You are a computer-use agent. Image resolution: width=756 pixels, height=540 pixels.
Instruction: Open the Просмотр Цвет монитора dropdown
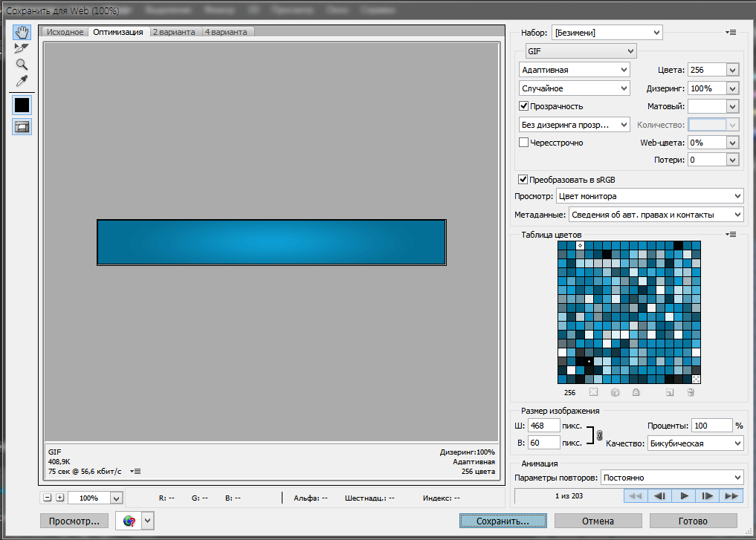click(650, 196)
